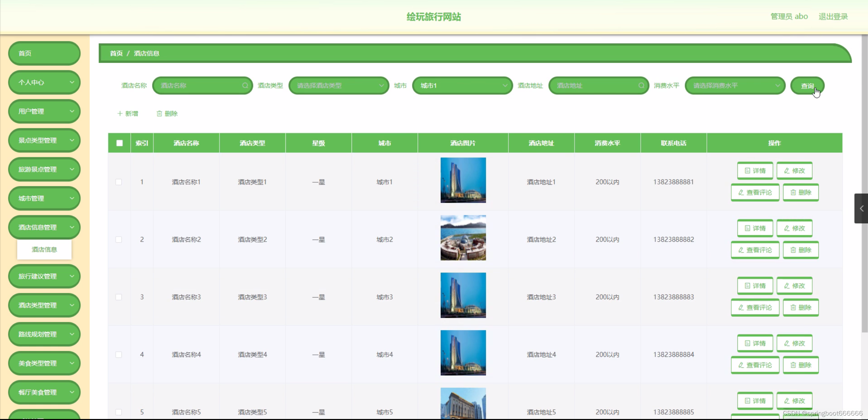868x420 pixels.
Task: Click hotel image thumbnail in row 2
Action: pos(463,238)
